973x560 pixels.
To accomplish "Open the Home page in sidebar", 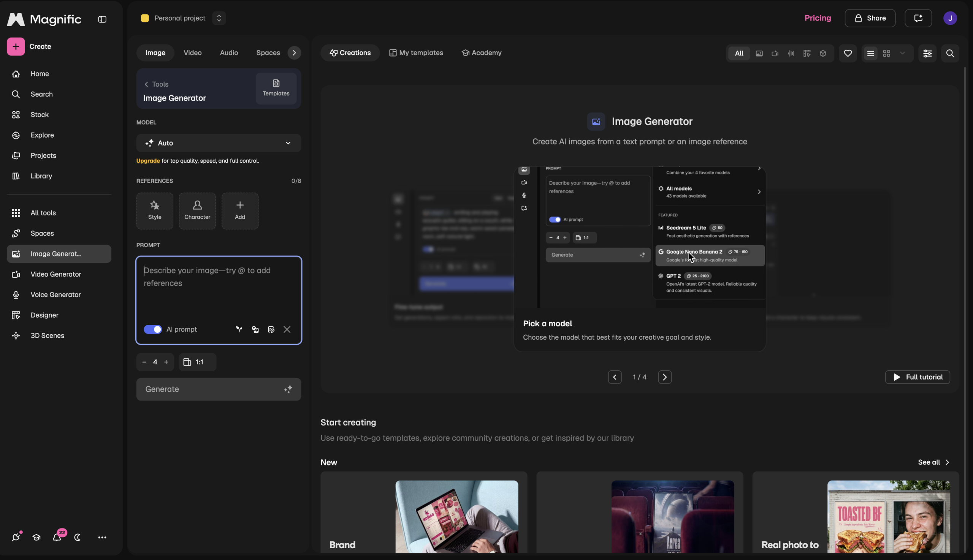I will point(59,74).
